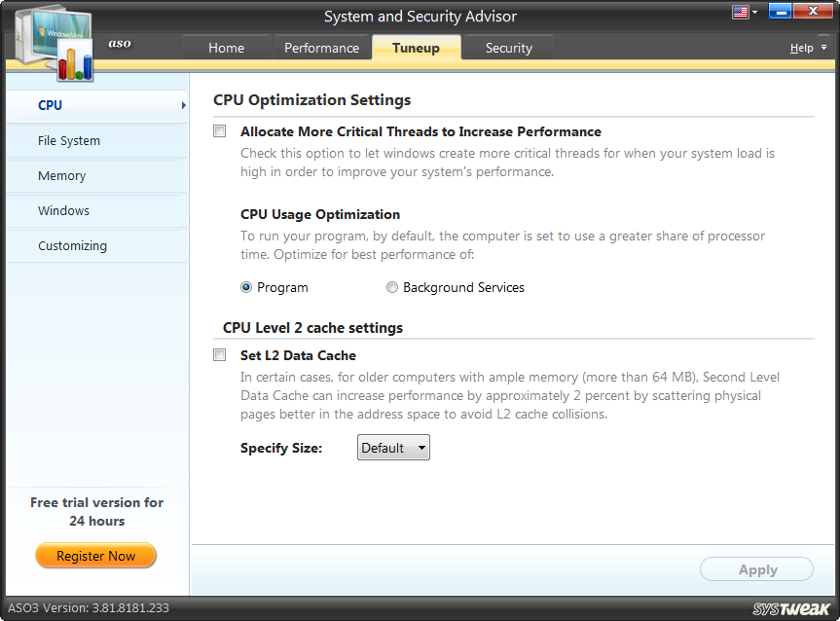Click the aso label beside the logo
The height and width of the screenshot is (621, 840).
(x=119, y=44)
